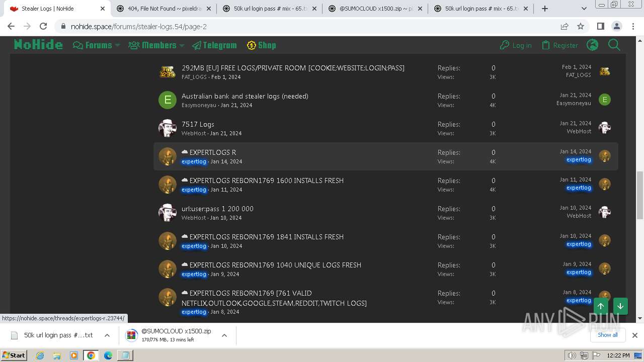Image resolution: width=644 pixels, height=362 pixels.
Task: Open the Telegram nav link
Action: coord(214,45)
